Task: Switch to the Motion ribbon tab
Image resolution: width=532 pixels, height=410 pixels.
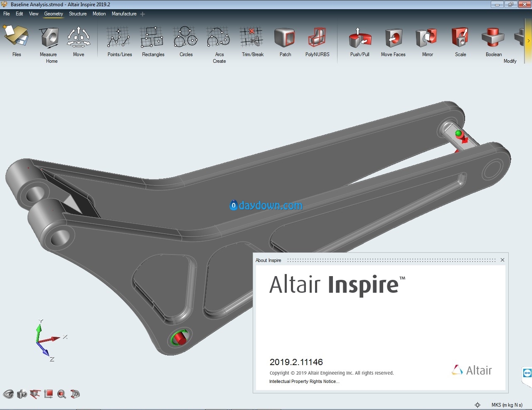Action: pos(99,14)
